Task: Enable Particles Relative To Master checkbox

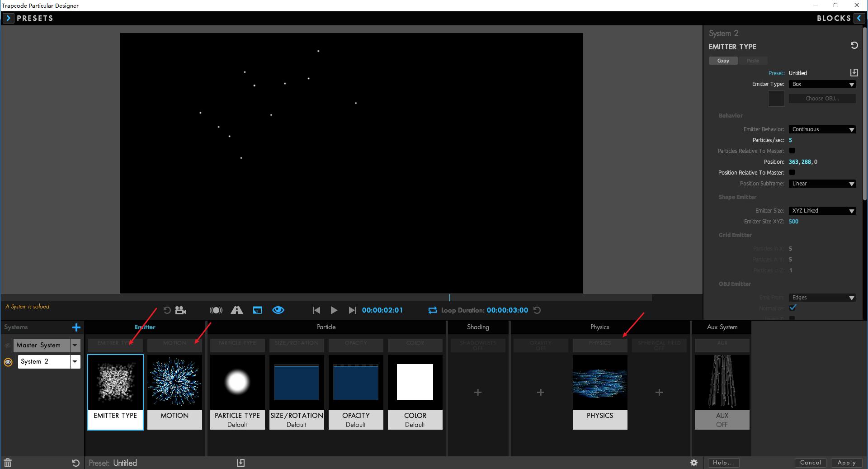Action: pos(792,151)
